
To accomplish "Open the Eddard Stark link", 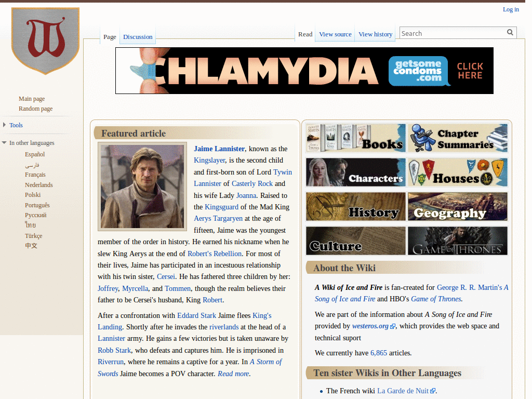I will point(196,315).
